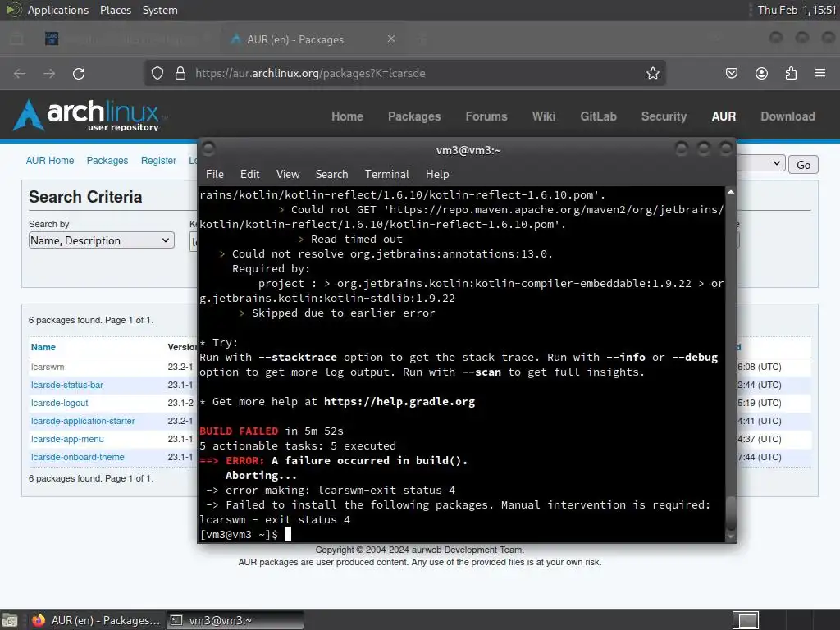Open the Applications menu
Viewport: 840px width, 630px height.
pos(58,10)
